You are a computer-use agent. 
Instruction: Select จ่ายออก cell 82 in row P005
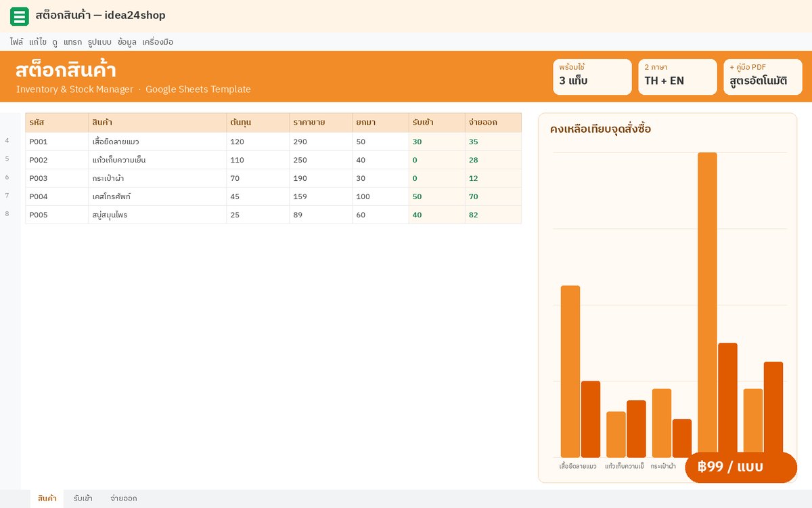click(x=493, y=215)
